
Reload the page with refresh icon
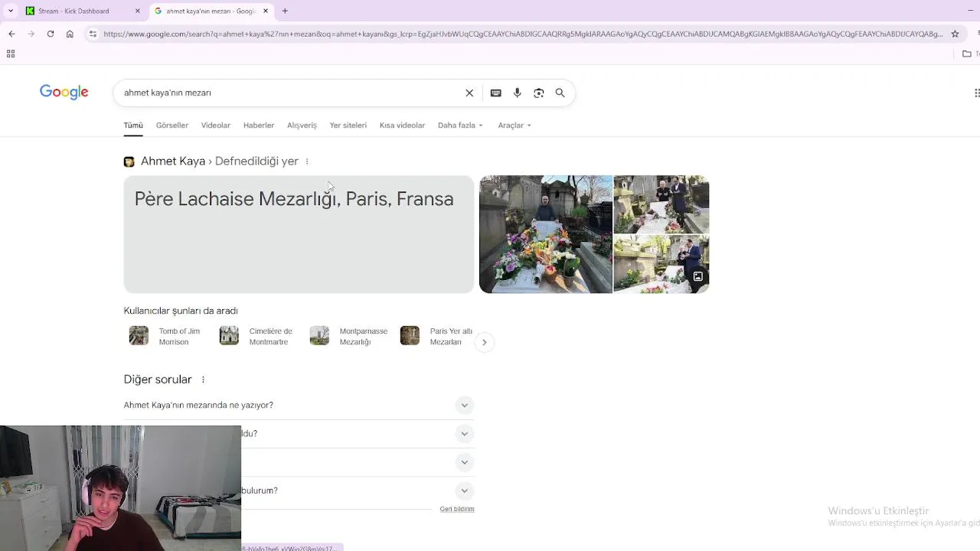coord(51,34)
